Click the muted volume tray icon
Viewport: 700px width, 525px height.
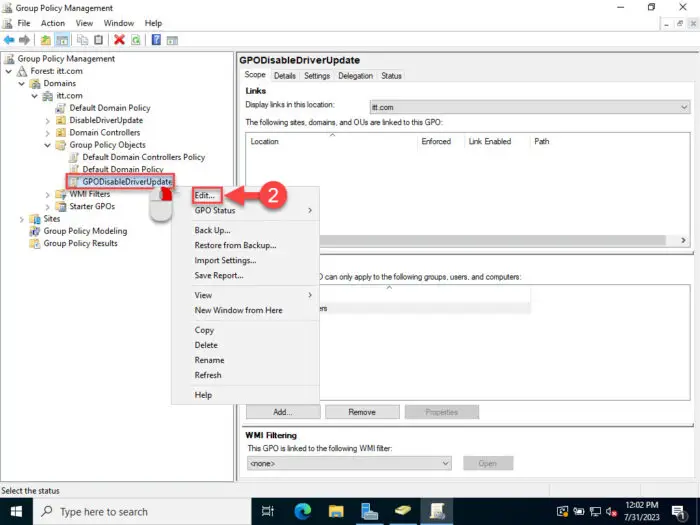[x=612, y=512]
